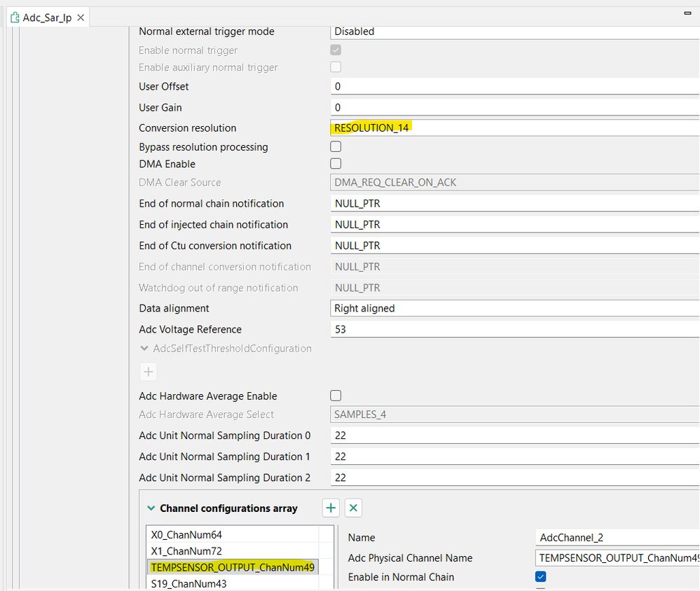700x591 pixels.
Task: Toggle Bypass resolution processing
Action: coord(335,146)
